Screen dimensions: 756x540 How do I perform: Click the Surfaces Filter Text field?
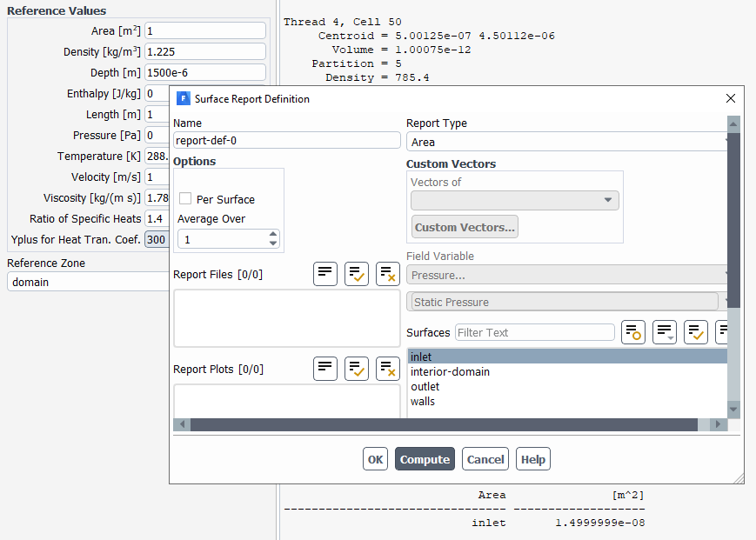point(534,332)
